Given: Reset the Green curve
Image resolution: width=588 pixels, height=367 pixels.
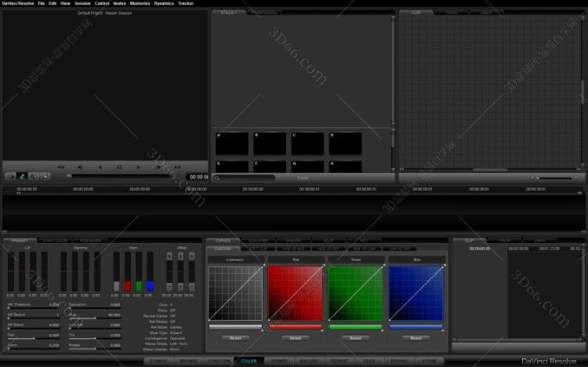Looking at the screenshot, I should click(x=355, y=338).
